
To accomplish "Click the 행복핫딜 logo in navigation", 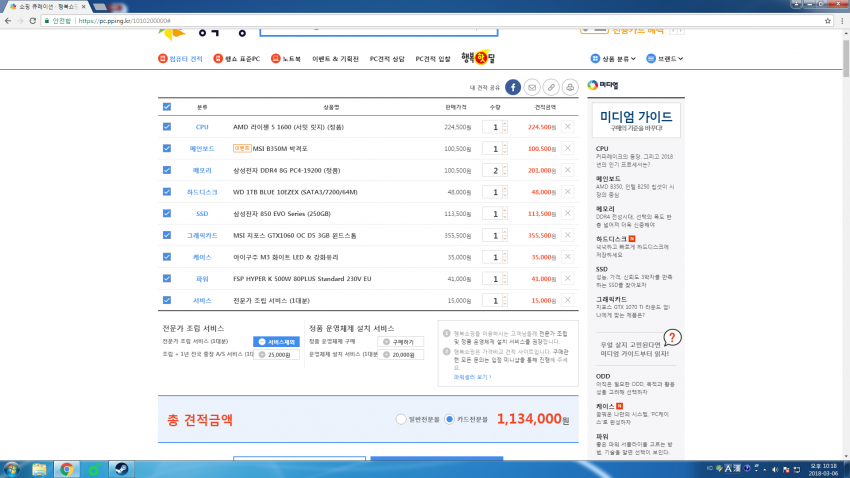I will coord(478,57).
